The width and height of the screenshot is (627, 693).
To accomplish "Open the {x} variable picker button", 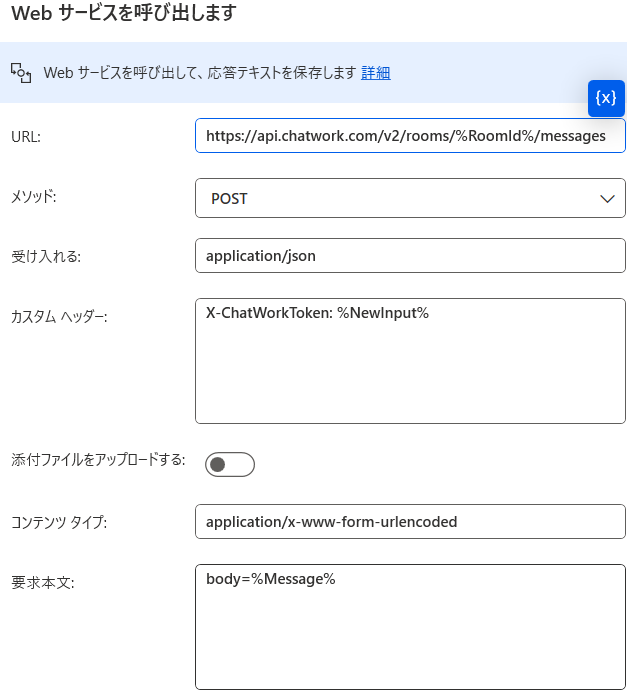I will [606, 98].
